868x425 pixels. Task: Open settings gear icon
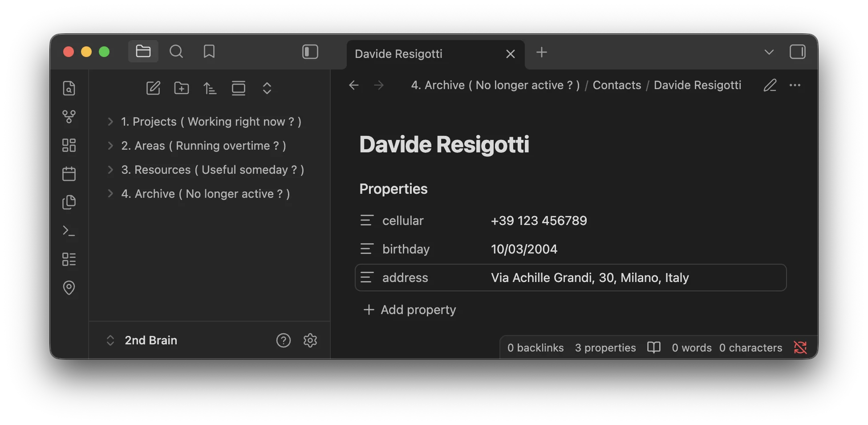[310, 340]
